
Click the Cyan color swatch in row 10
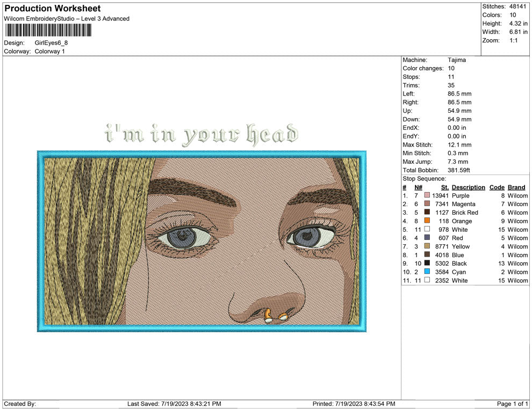tap(427, 272)
